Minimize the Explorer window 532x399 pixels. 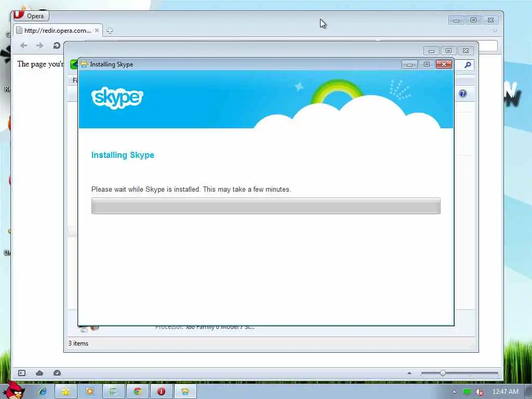431,51
